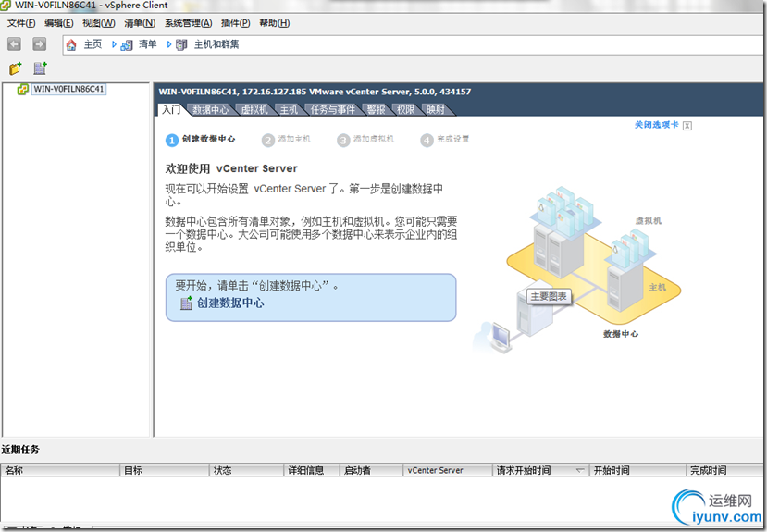Screen dimensions: 767x532
Task: Switch to the 权限 tab
Action: 405,109
